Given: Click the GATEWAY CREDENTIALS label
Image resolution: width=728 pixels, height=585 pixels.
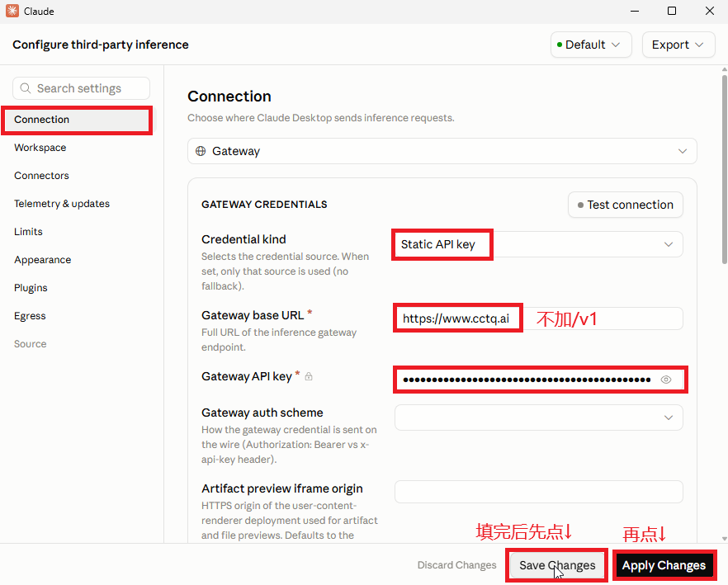Looking at the screenshot, I should [264, 205].
